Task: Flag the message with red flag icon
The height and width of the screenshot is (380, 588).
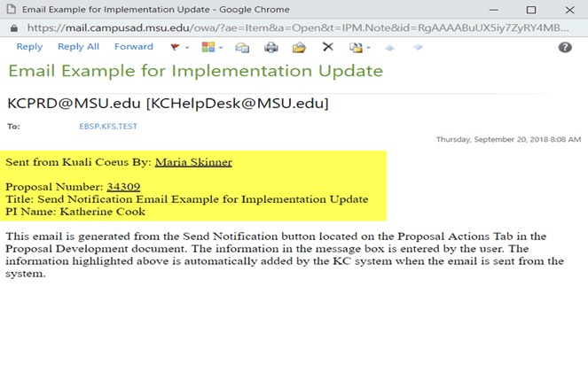Action: 175,47
